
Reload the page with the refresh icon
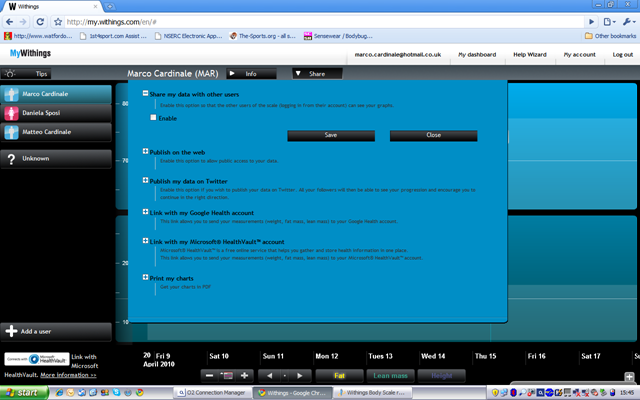click(x=40, y=22)
